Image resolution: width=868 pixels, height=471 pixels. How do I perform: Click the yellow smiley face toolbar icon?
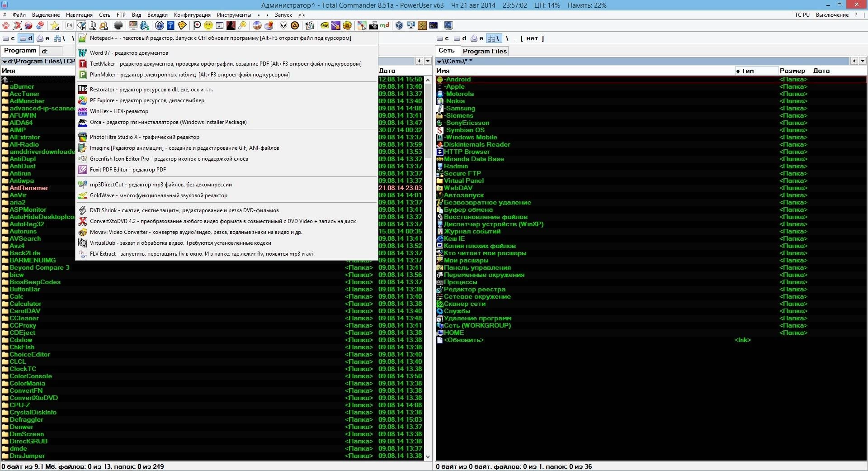pyautogui.click(x=208, y=25)
